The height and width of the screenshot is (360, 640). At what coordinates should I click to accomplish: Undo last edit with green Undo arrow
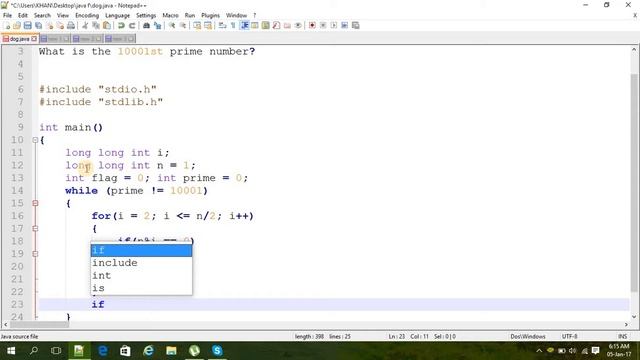click(121, 26)
